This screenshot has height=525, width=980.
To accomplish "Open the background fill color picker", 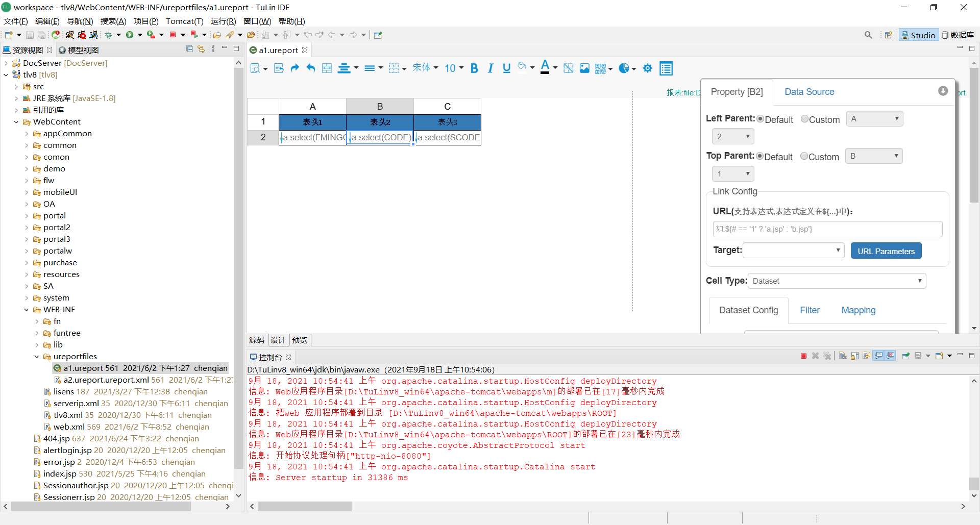I will (x=526, y=68).
